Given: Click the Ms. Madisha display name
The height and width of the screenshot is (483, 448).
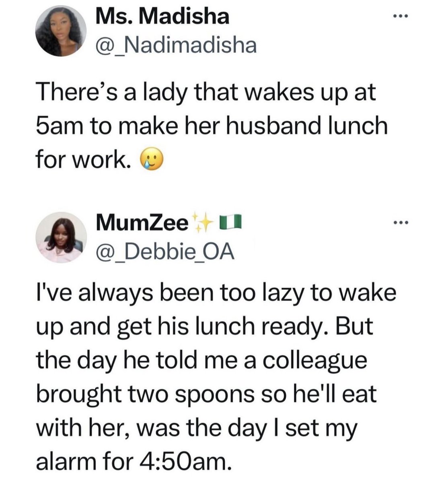Looking at the screenshot, I should pos(163,17).
